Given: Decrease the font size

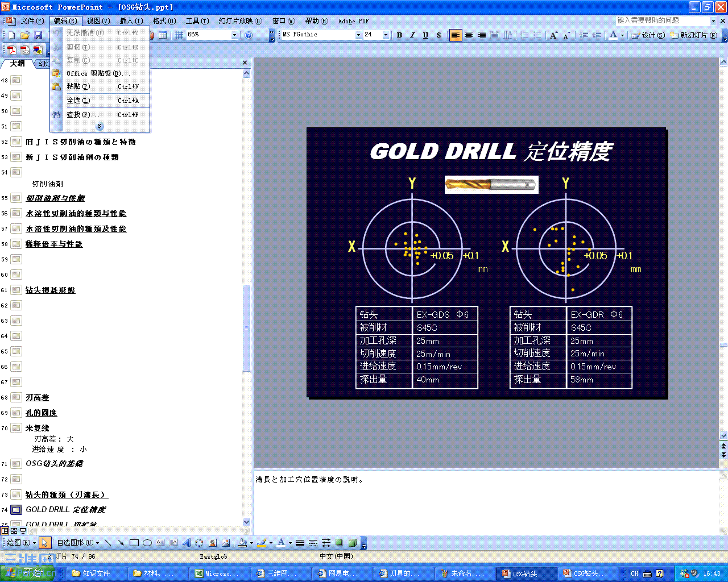Looking at the screenshot, I should coord(566,35).
